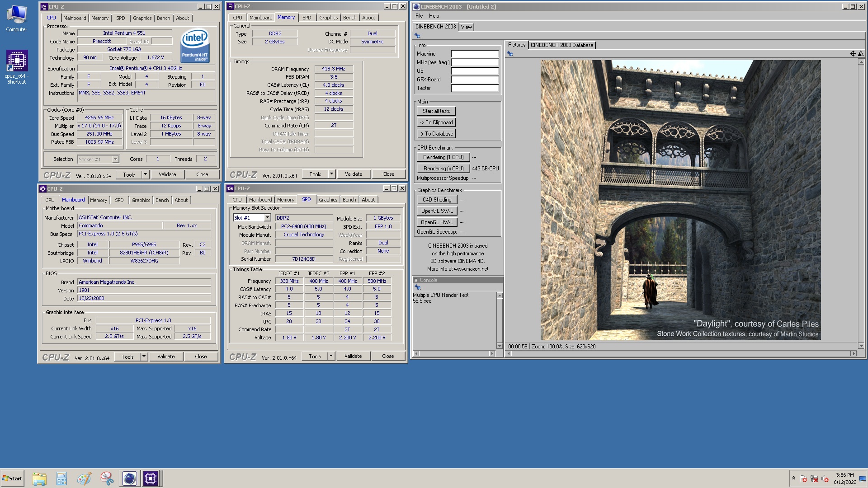Click the To Database button

click(x=436, y=134)
